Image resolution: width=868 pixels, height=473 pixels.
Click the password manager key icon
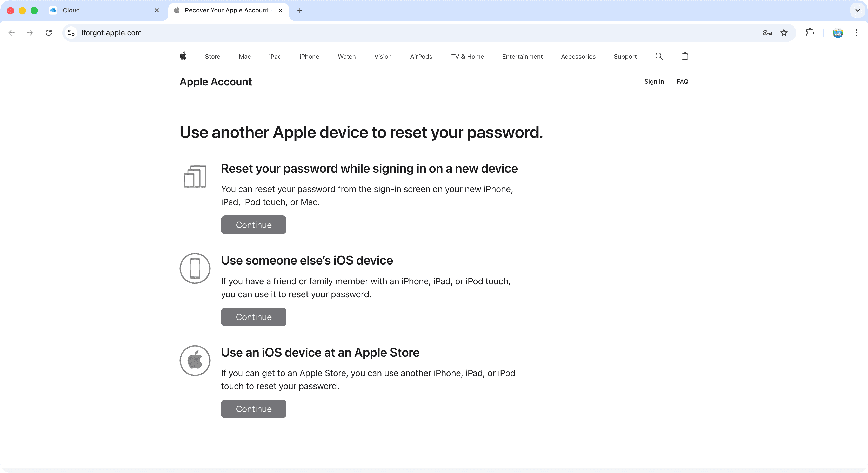[767, 33]
